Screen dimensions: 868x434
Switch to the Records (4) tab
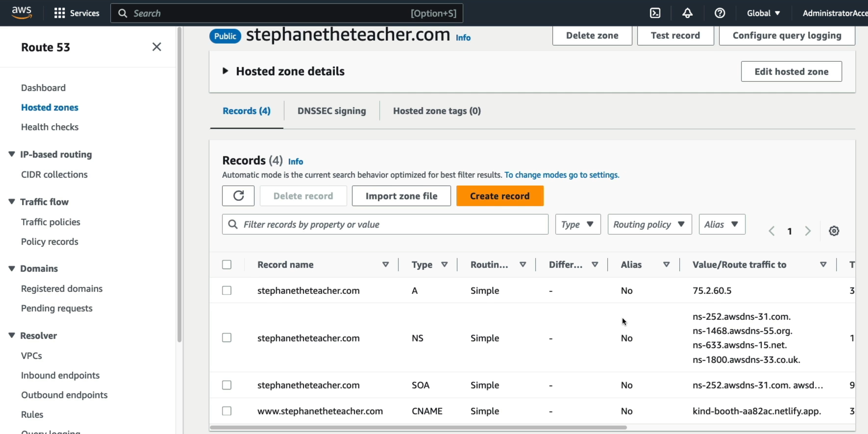coord(247,111)
